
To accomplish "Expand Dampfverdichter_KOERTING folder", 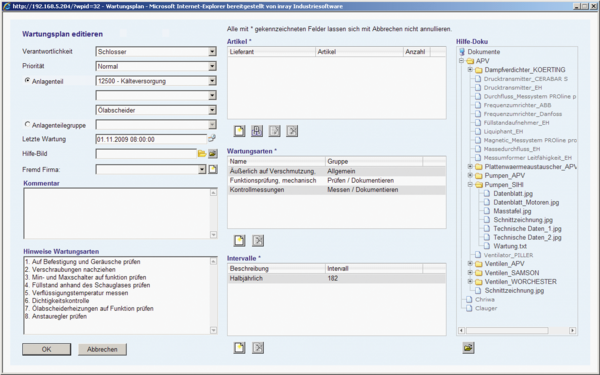I will pos(470,70).
